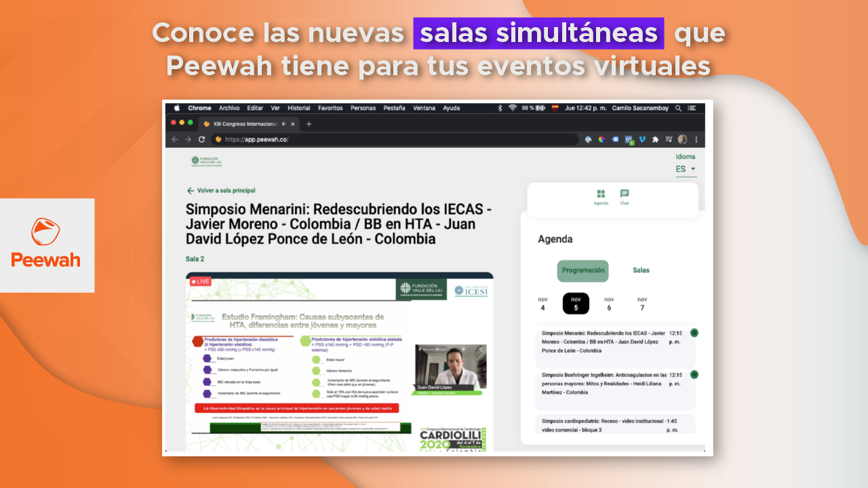Select date nov 6
This screenshot has height=488, width=868.
[x=609, y=303]
